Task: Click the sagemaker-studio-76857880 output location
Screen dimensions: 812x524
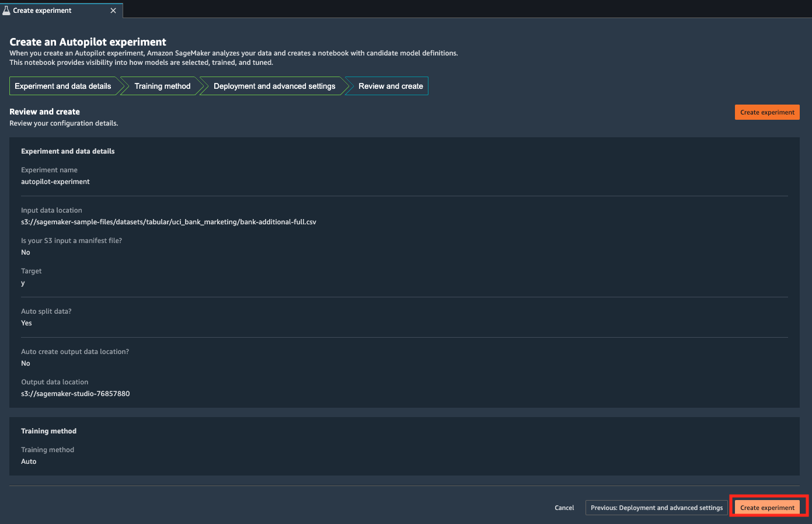Action: point(75,394)
